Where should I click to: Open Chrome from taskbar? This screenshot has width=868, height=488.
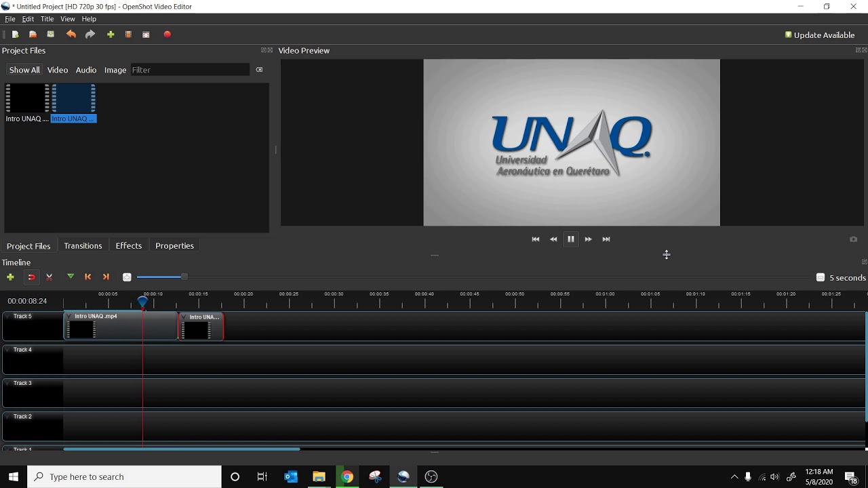(x=347, y=476)
